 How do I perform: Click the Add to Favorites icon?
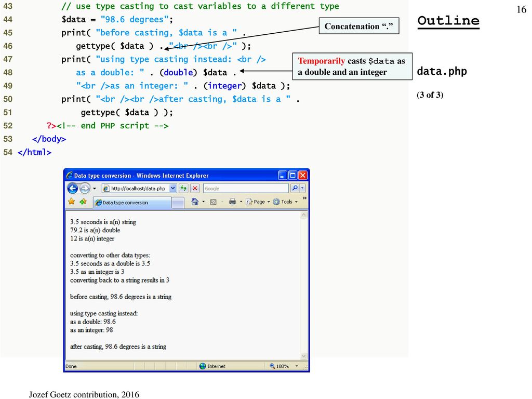click(x=83, y=202)
